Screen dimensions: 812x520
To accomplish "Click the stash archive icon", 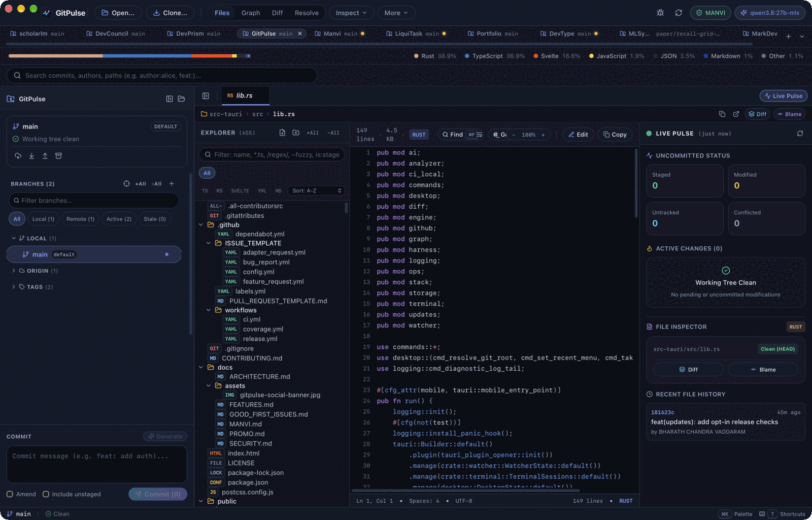I will [58, 156].
